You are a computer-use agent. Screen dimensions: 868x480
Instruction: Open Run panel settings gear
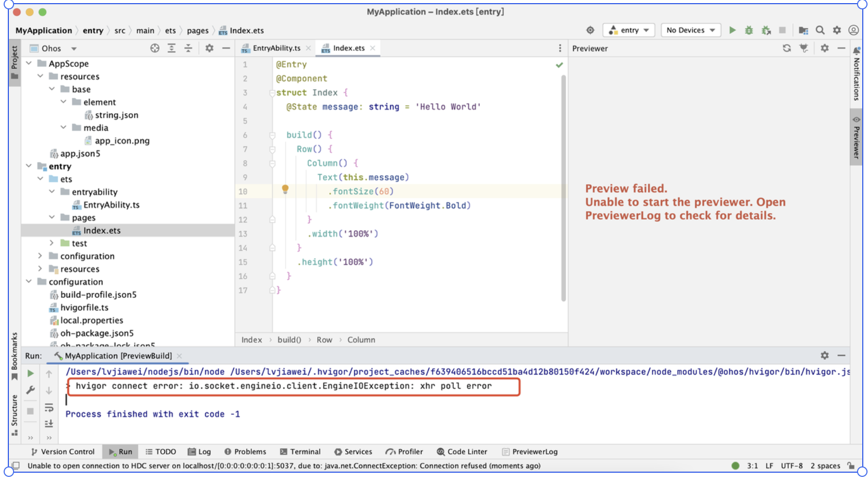pyautogui.click(x=824, y=355)
